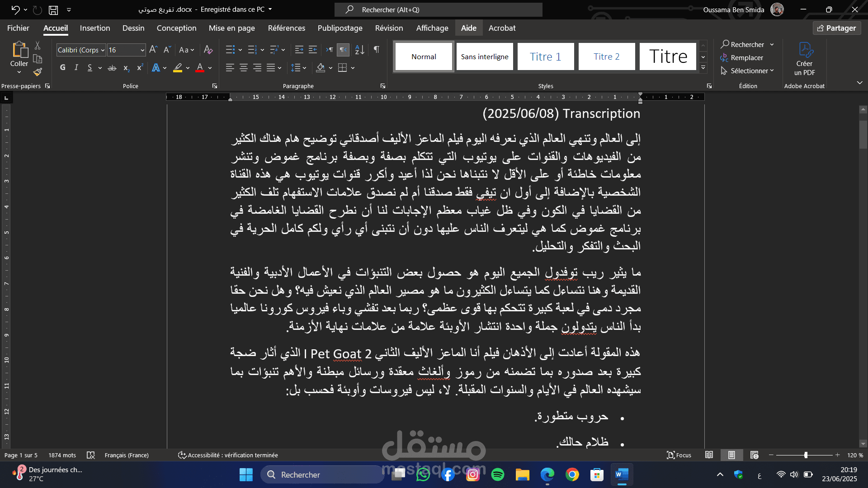868x488 pixels.
Task: Expand line spacing options
Action: [304, 68]
